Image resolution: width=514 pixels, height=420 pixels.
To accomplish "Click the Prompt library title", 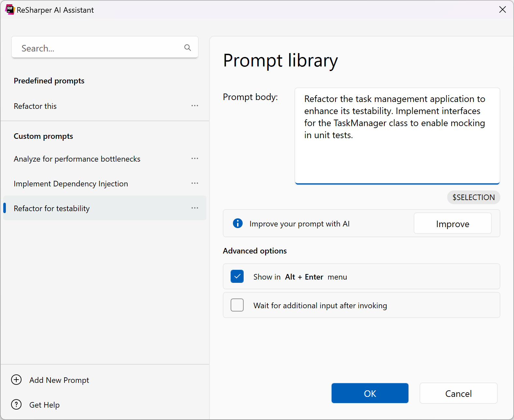I will [280, 61].
